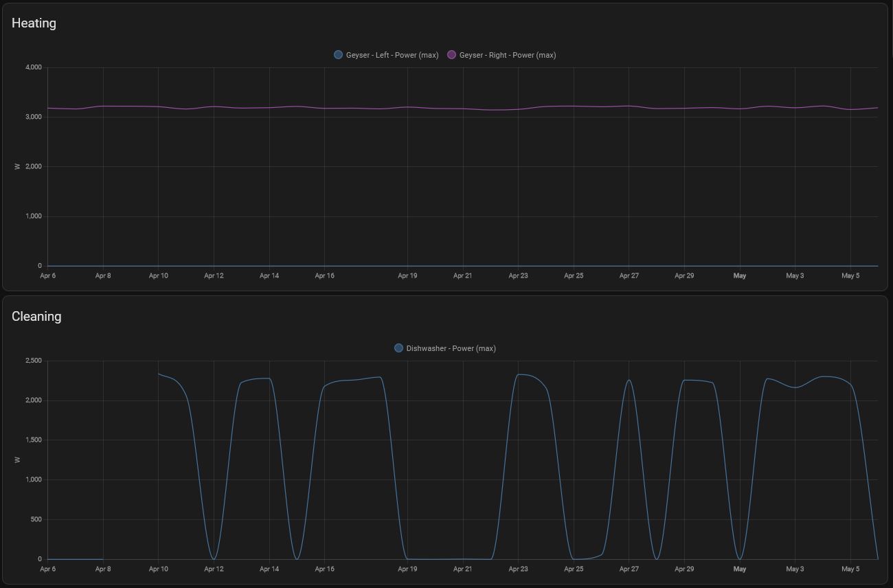Select Apr 19 on the Heating chart axis

click(x=407, y=276)
